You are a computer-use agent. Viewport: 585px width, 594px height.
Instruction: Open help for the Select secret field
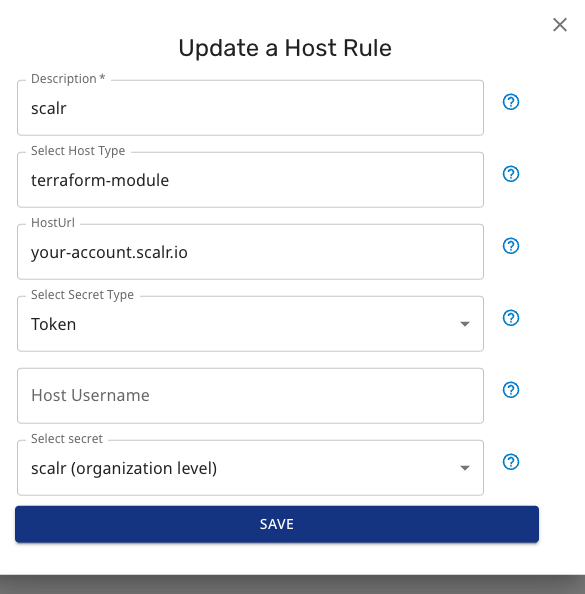point(511,462)
